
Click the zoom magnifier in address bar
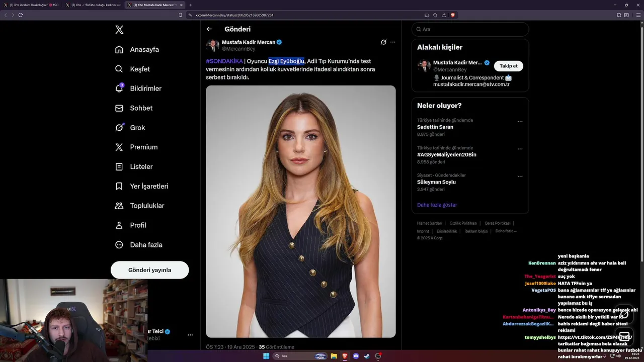coord(435,15)
